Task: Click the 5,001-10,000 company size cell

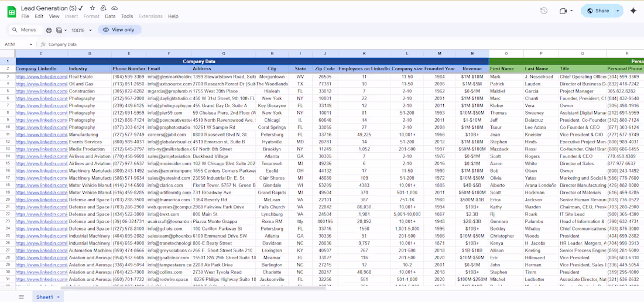Action: coord(407,214)
